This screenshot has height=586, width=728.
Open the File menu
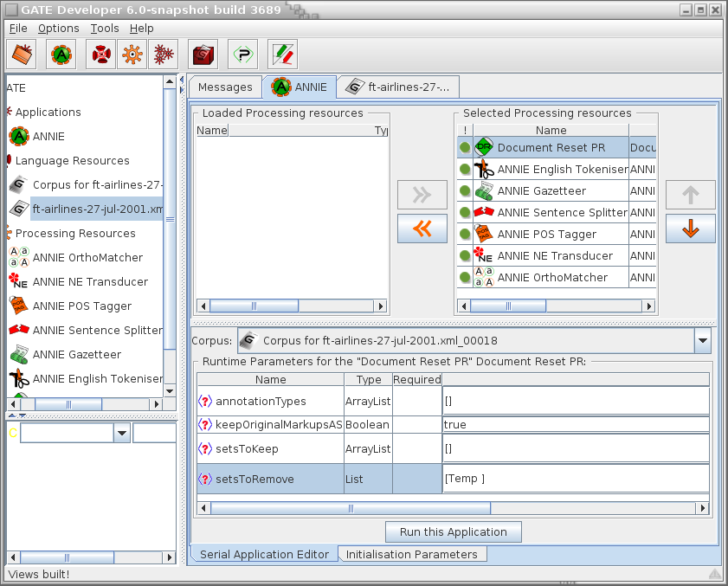(18, 29)
